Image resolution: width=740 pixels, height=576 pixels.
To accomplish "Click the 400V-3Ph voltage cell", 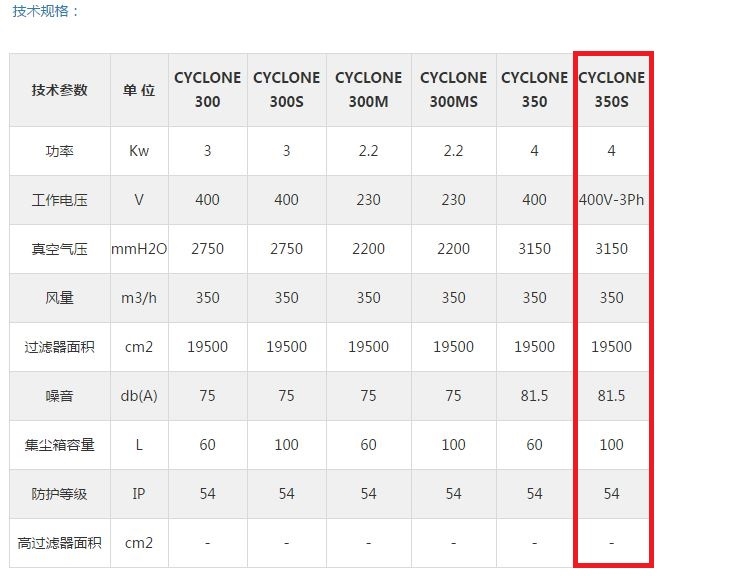I will coord(612,200).
